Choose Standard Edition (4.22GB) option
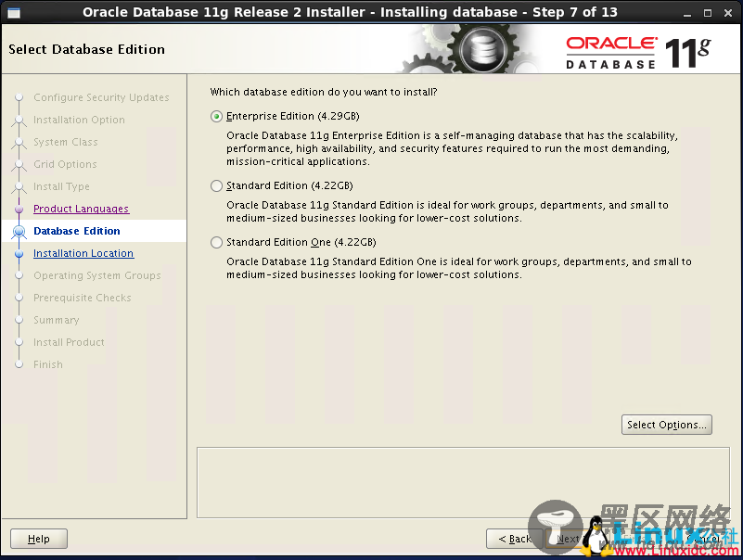Screen dimensions: 743x560 tap(282, 185)
